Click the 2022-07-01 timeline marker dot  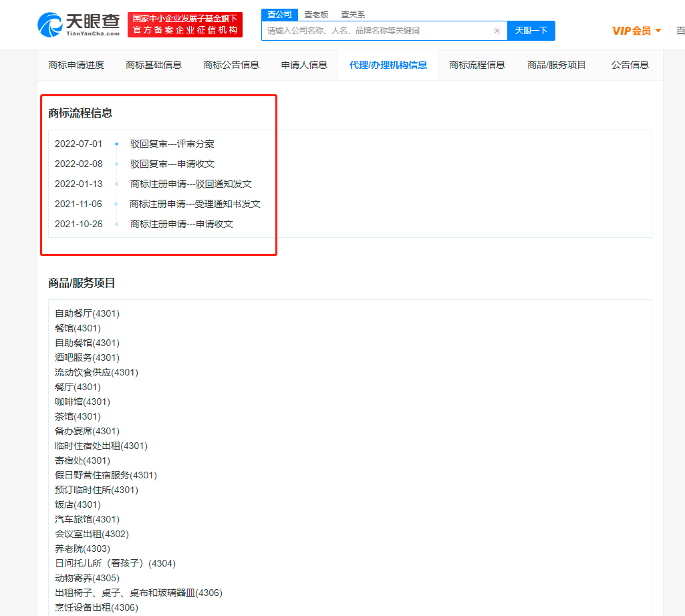116,144
